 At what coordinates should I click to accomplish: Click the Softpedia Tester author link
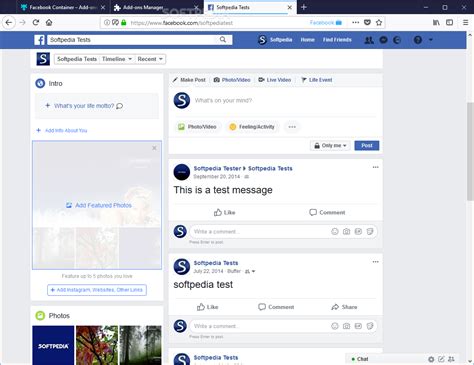point(217,168)
